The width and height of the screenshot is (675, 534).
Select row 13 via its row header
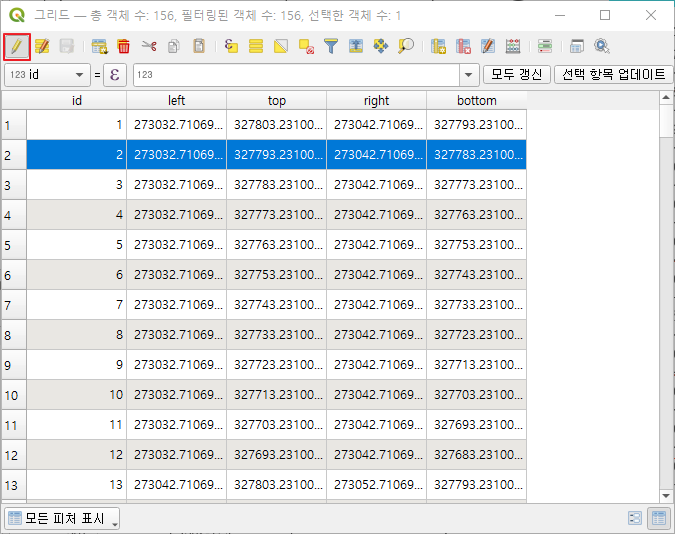pyautogui.click(x=14, y=485)
